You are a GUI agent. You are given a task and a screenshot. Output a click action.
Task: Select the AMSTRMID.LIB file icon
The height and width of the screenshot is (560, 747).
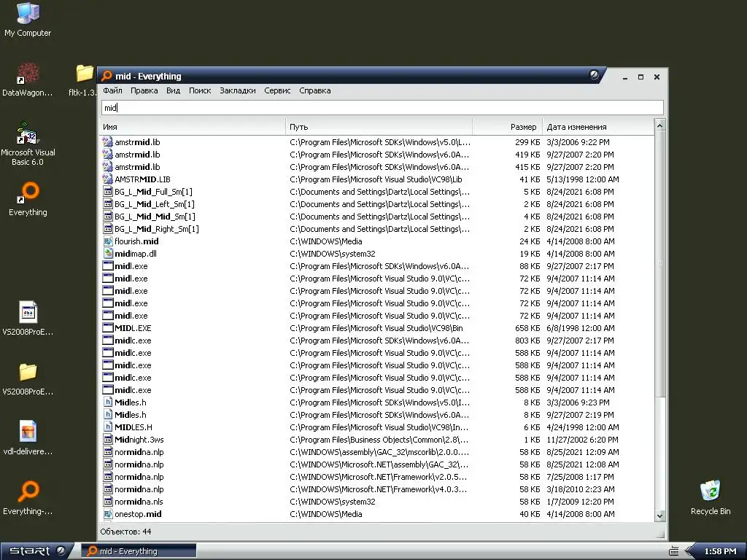click(x=108, y=179)
